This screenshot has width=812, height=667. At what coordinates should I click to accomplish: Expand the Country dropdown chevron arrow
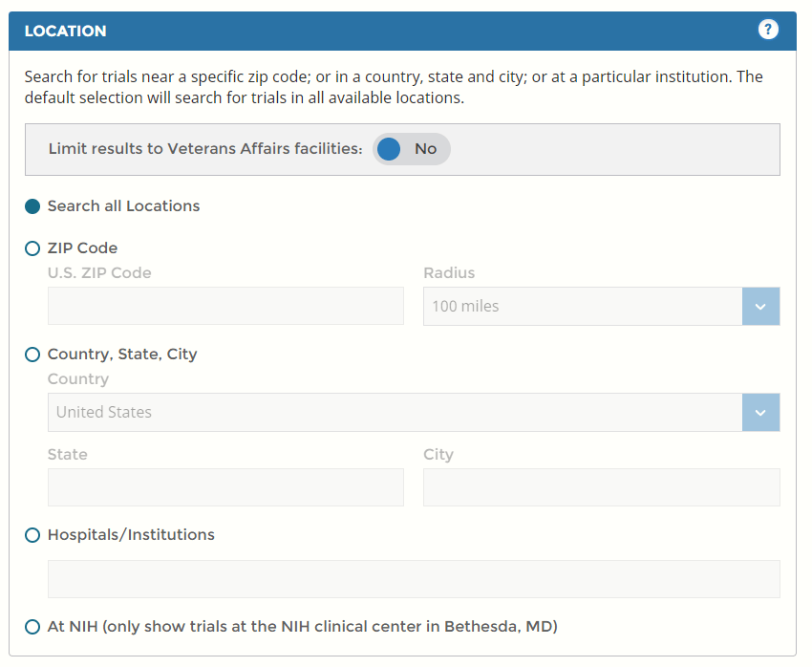click(760, 412)
